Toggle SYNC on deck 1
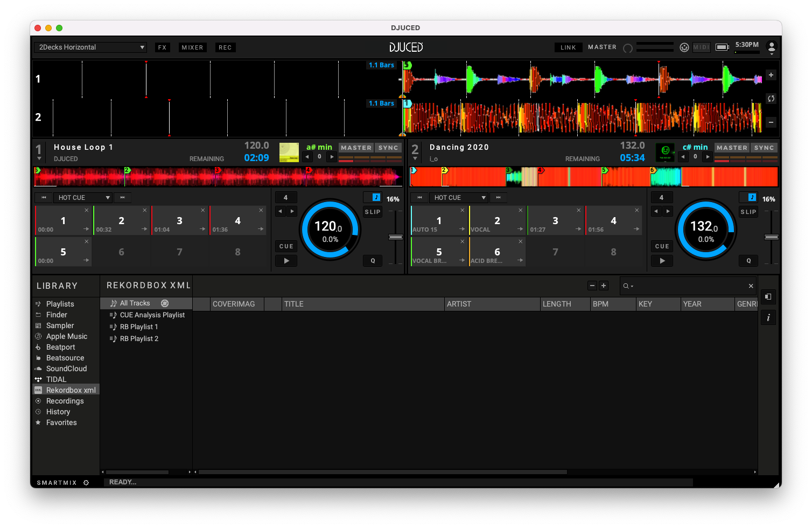 point(388,148)
